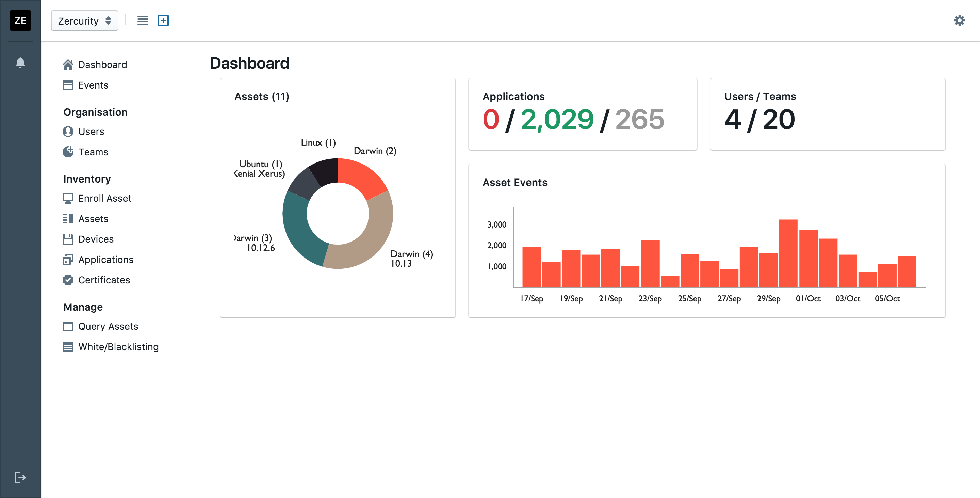Image resolution: width=980 pixels, height=498 pixels.
Task: Click the Certificates checkmark badge icon
Action: (68, 280)
